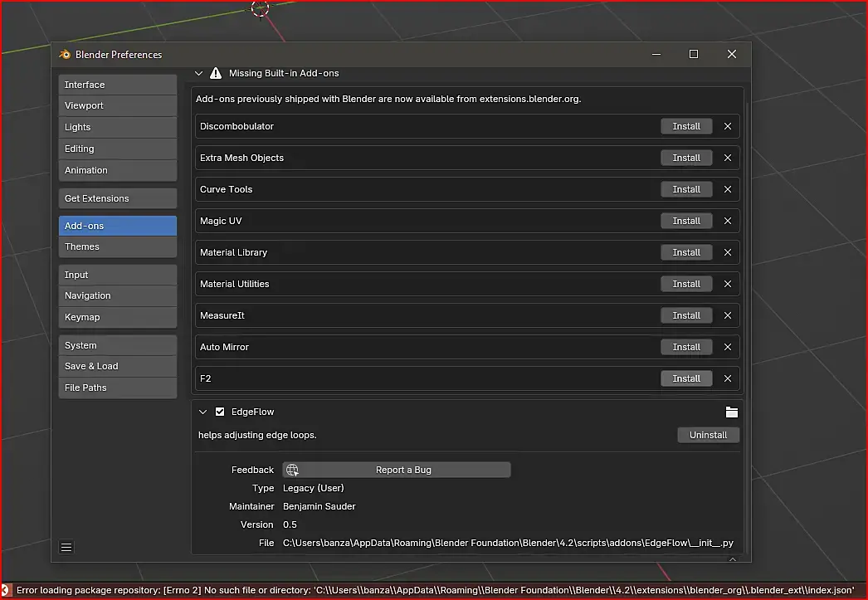868x600 pixels.
Task: Install the Auto Mirror add-on
Action: point(686,347)
